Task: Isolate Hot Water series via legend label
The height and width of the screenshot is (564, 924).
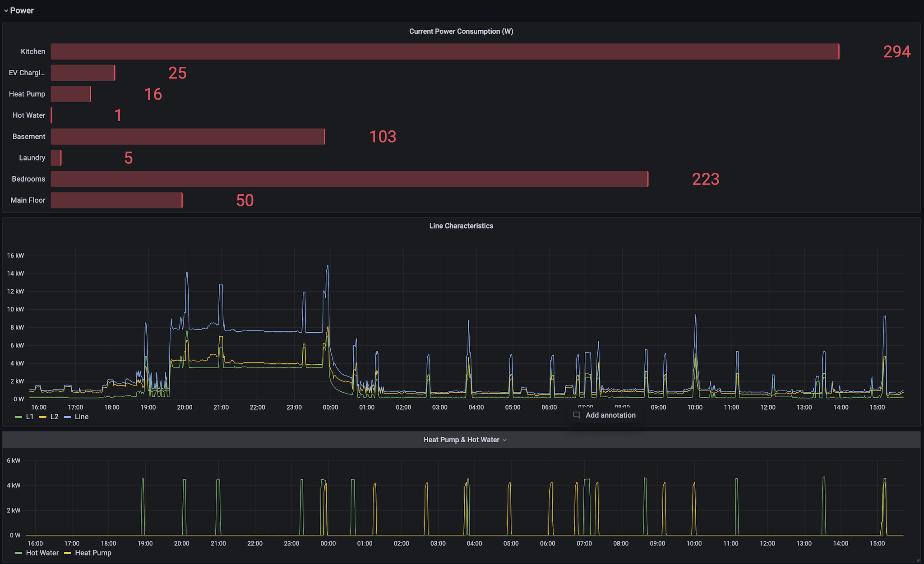Action: tap(42, 553)
